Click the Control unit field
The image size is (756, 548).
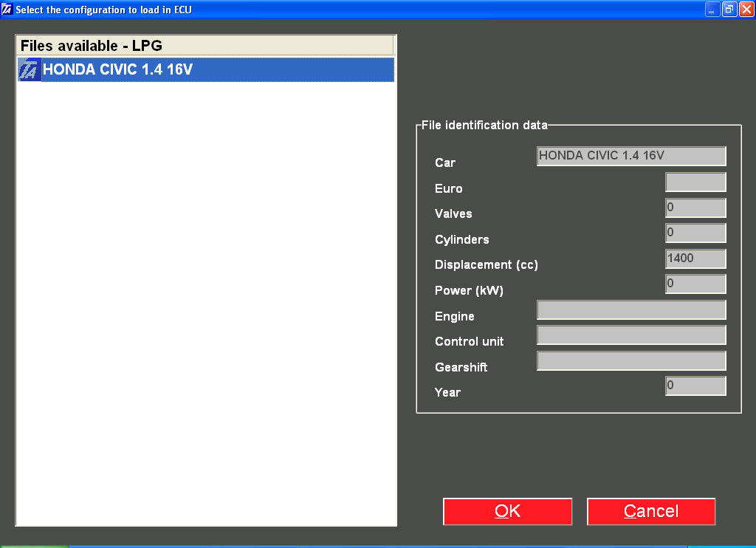tap(631, 335)
